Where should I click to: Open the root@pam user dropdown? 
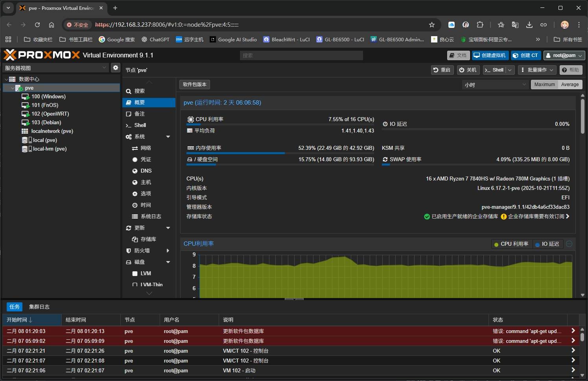(564, 55)
